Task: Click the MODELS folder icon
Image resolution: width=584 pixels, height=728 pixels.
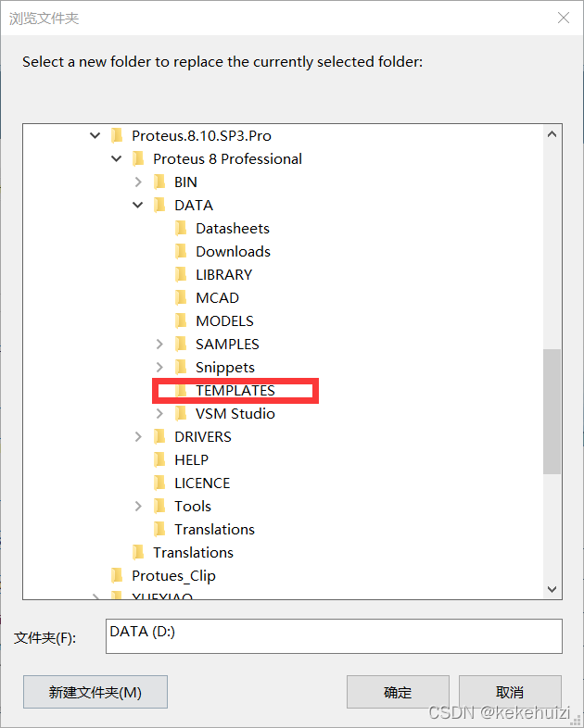Action: click(181, 320)
